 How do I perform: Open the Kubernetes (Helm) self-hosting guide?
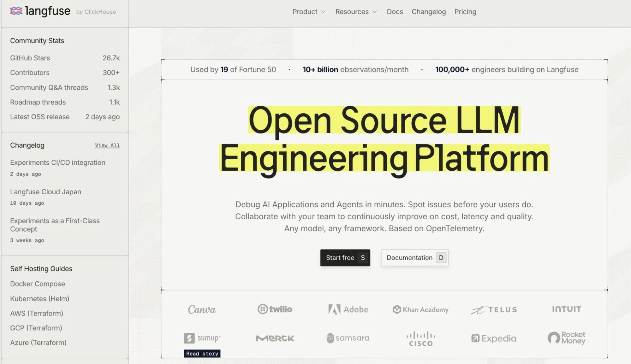[39, 299]
